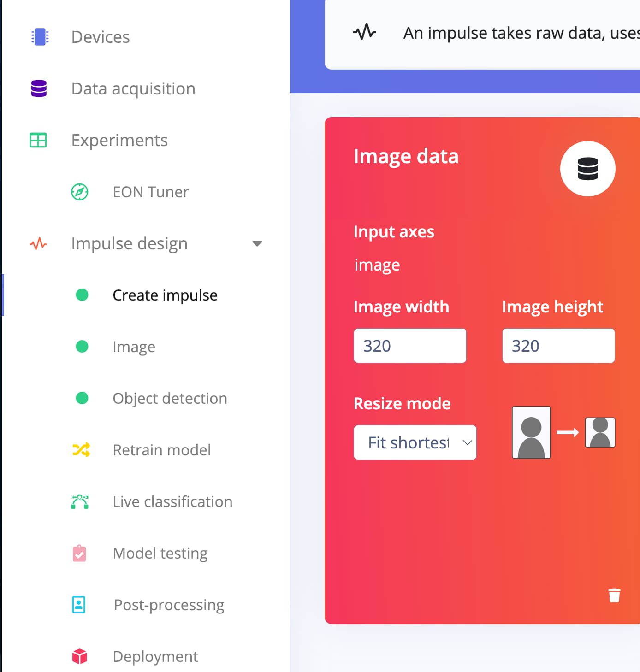Viewport: 640px width, 672px height.
Task: Open Data acquisition from sidebar
Action: tap(133, 88)
